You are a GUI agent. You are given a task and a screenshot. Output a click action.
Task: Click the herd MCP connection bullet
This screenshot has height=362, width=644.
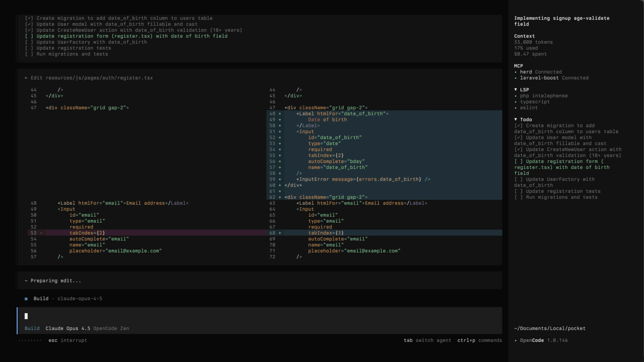coord(516,72)
